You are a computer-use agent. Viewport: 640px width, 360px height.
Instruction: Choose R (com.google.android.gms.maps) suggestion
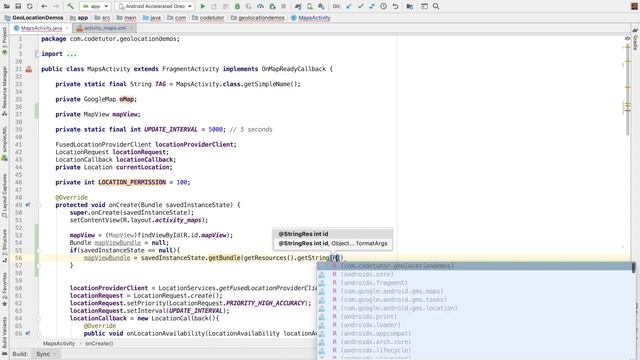pos(475,291)
